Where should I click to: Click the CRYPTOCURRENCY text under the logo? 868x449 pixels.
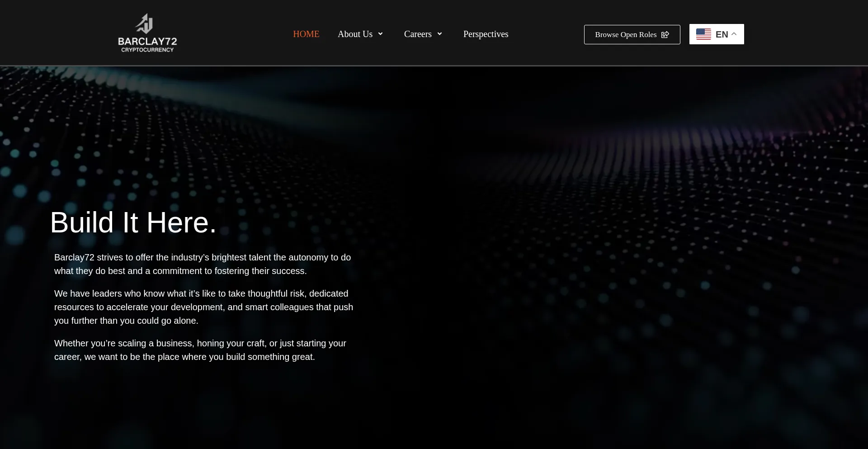(x=147, y=50)
